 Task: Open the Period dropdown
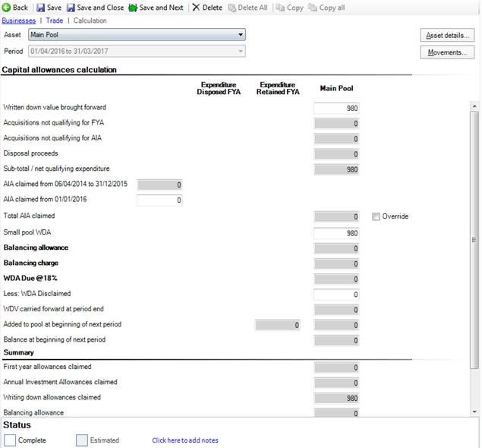pyautogui.click(x=137, y=51)
